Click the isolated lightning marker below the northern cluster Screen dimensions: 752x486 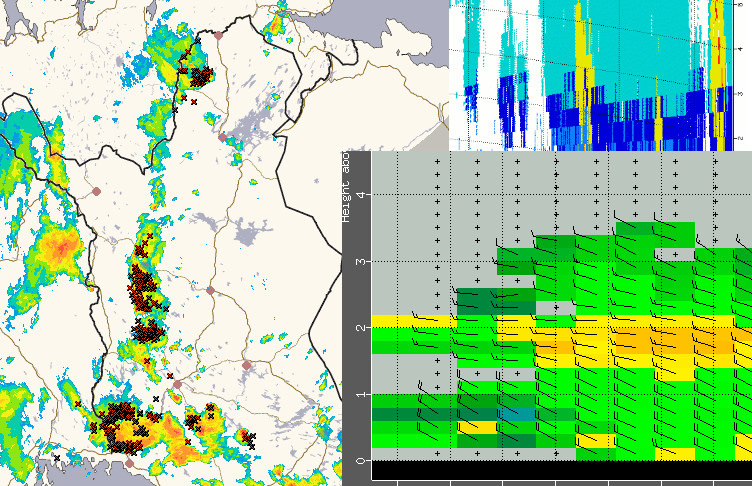click(x=194, y=102)
